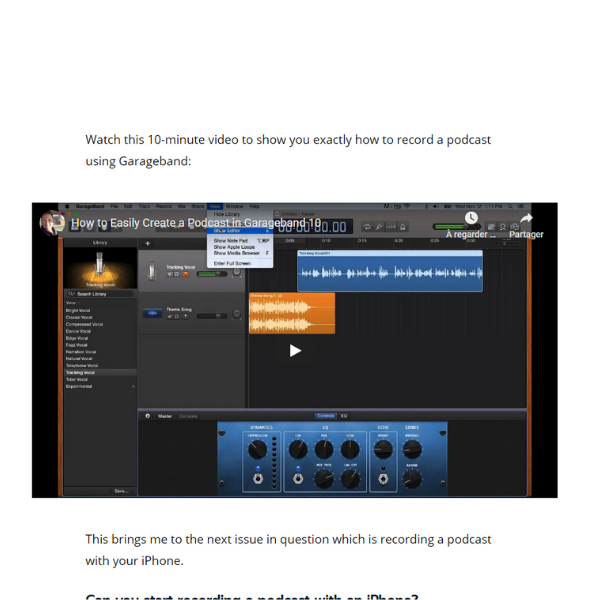Click the info icon left of Master
The height and width of the screenshot is (600, 600).
[147, 416]
